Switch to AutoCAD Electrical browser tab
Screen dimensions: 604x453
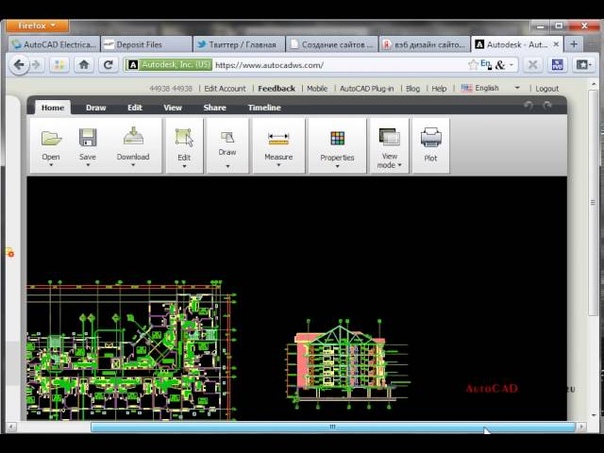point(54,44)
